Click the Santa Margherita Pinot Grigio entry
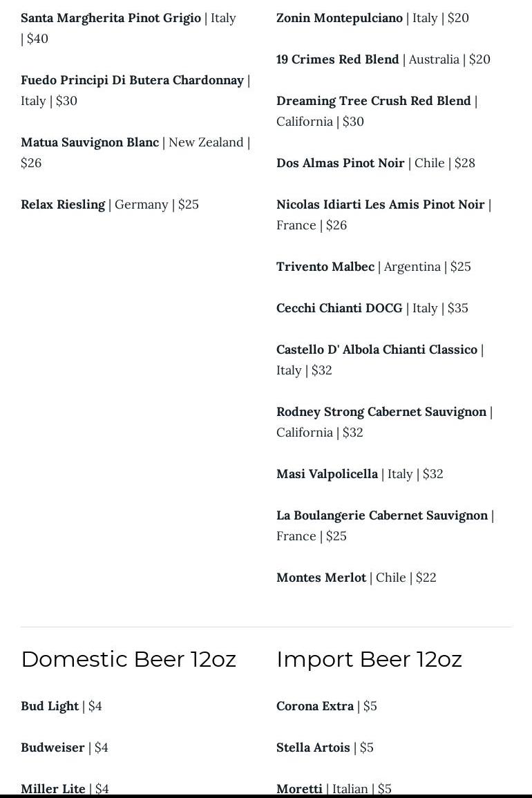 (111, 18)
